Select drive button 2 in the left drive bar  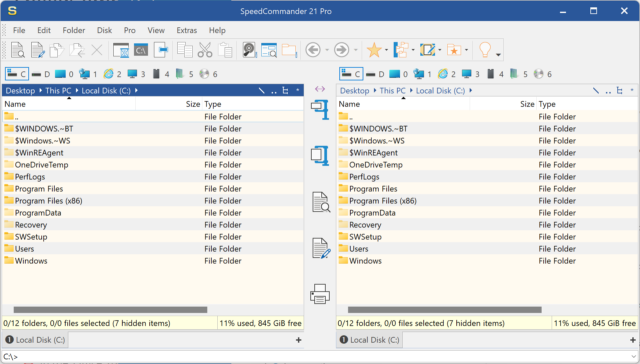pos(113,74)
